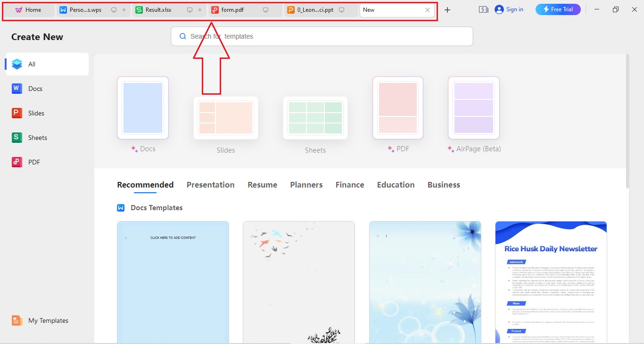The image size is (644, 344).
Task: Switch to the form.pdf tab
Action: pyautogui.click(x=245, y=10)
